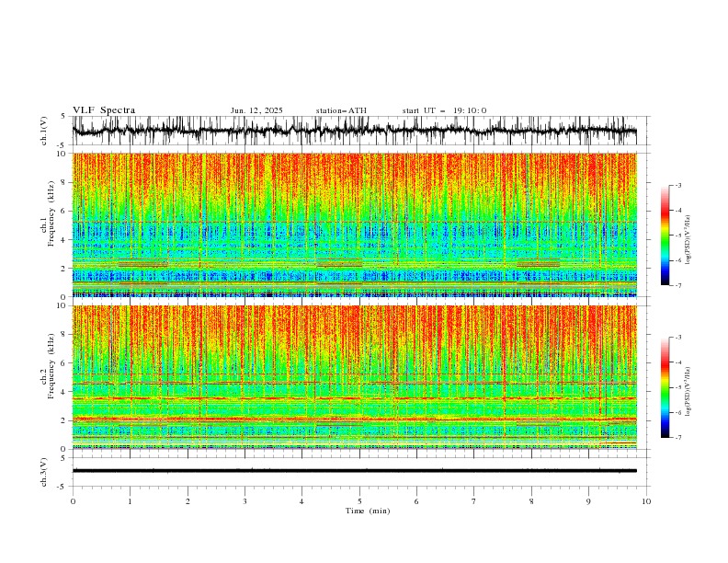Click time axis tick label "6"
The image size is (728, 563).
pyautogui.click(x=416, y=501)
